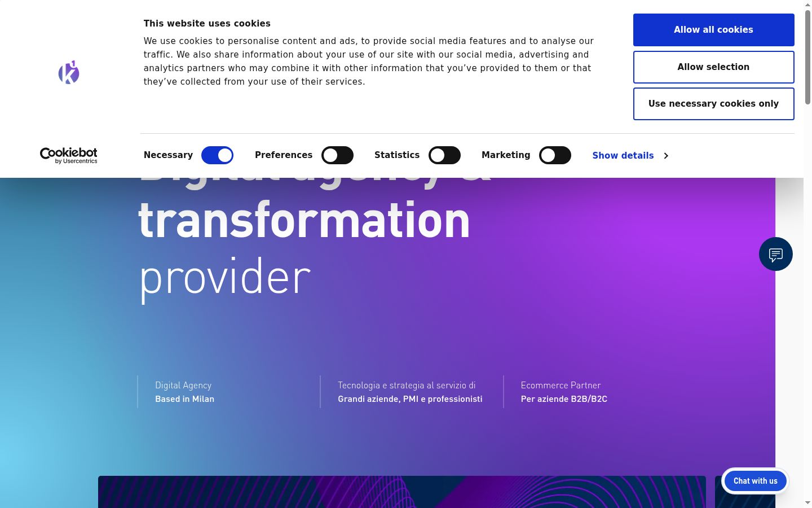This screenshot has height=508, width=812.
Task: Click 'This website uses cookies' heading
Action: (207, 24)
